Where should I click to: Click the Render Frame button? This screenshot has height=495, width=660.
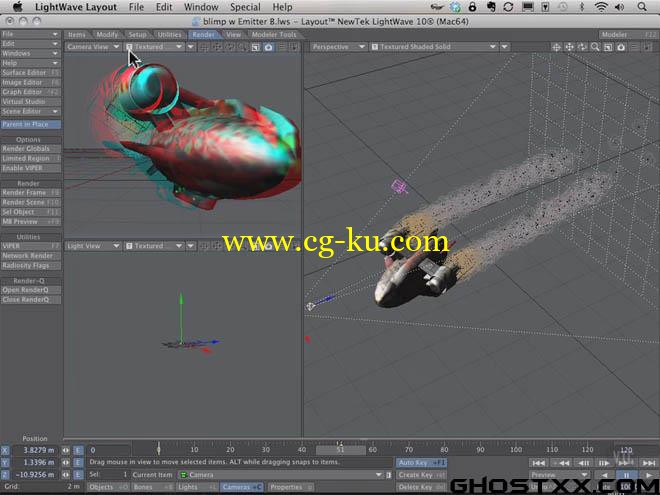point(31,193)
